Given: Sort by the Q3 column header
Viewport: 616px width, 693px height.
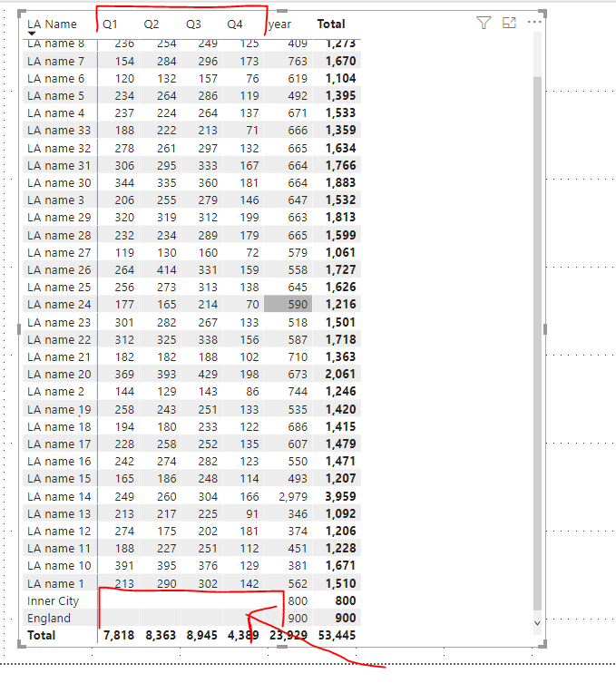Looking at the screenshot, I should click(193, 24).
